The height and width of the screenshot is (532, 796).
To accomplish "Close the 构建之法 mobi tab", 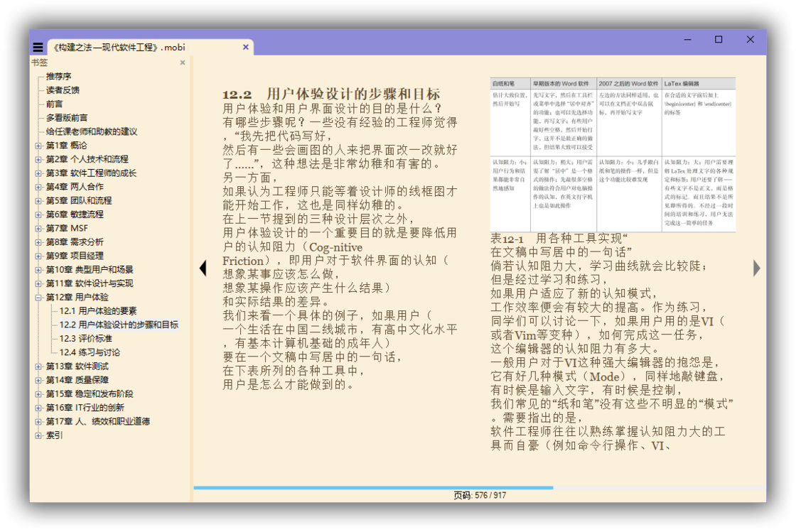I will click(x=246, y=48).
